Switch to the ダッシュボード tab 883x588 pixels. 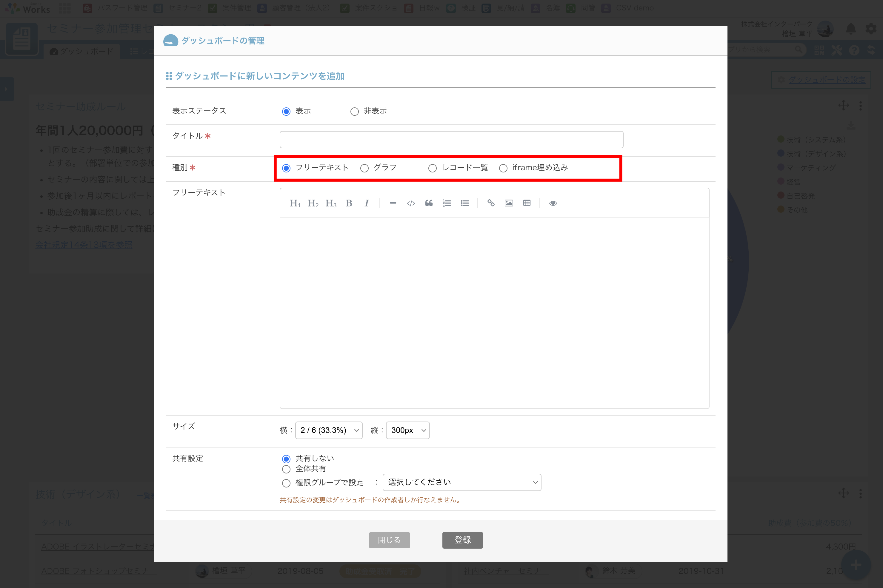tap(81, 51)
